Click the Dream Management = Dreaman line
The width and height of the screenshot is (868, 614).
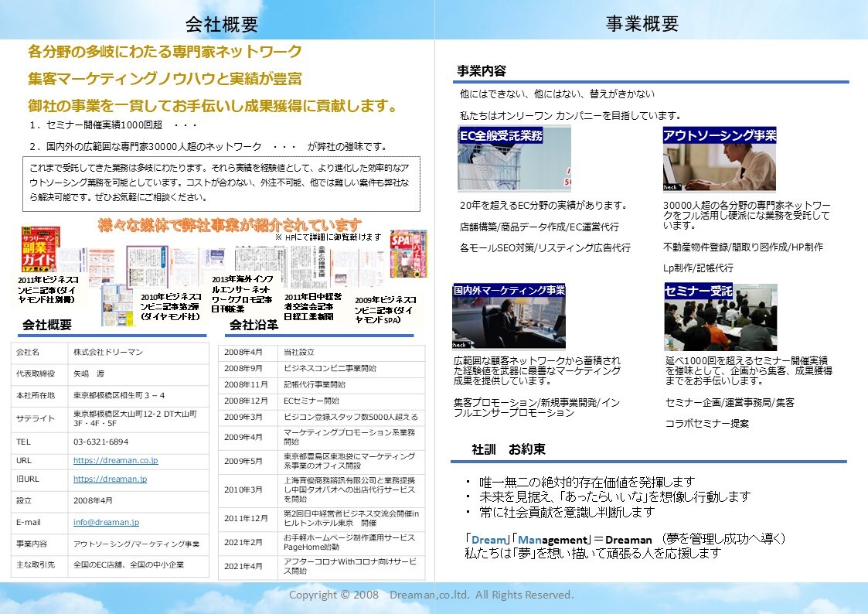625,539
